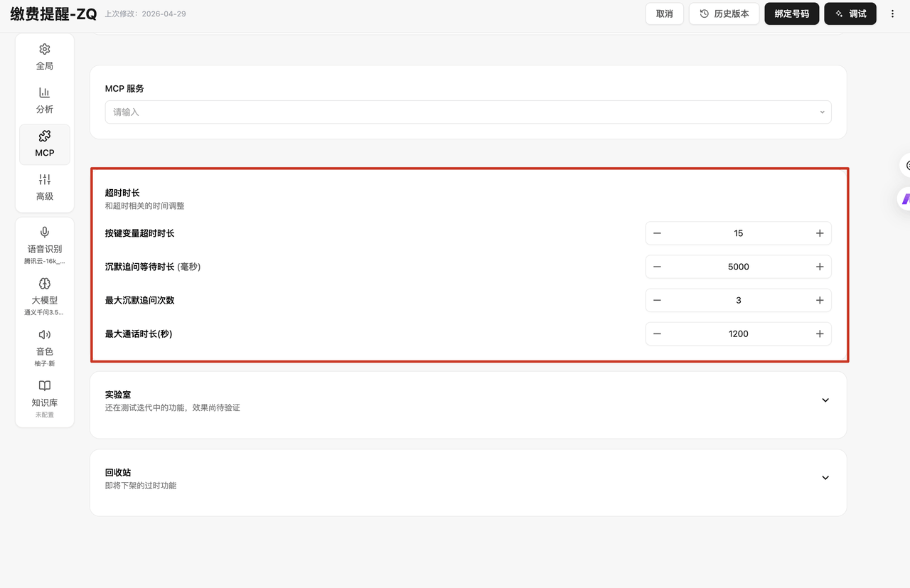Click the 回收站 section title
Viewport: 910px width, 588px height.
pos(118,472)
